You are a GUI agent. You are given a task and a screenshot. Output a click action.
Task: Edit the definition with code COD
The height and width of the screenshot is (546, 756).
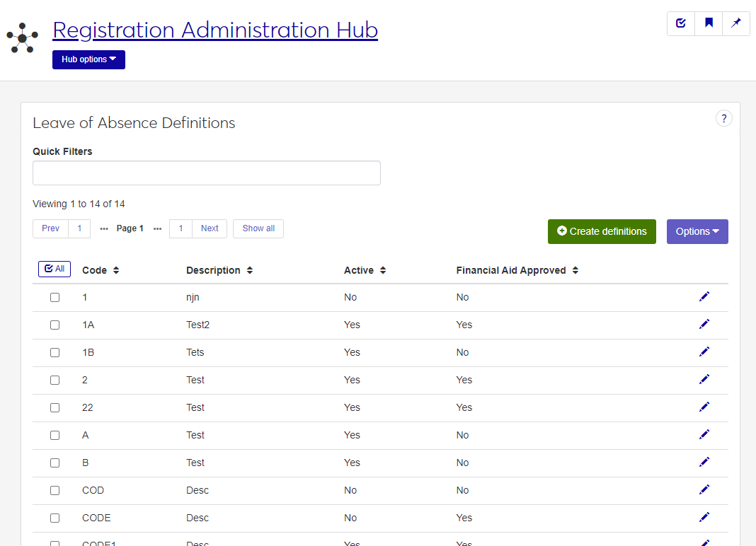704,489
